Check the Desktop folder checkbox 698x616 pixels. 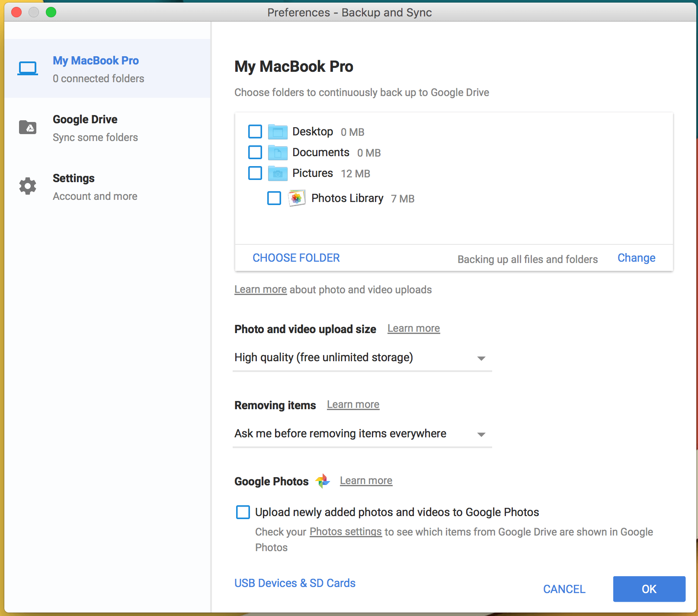click(x=255, y=132)
